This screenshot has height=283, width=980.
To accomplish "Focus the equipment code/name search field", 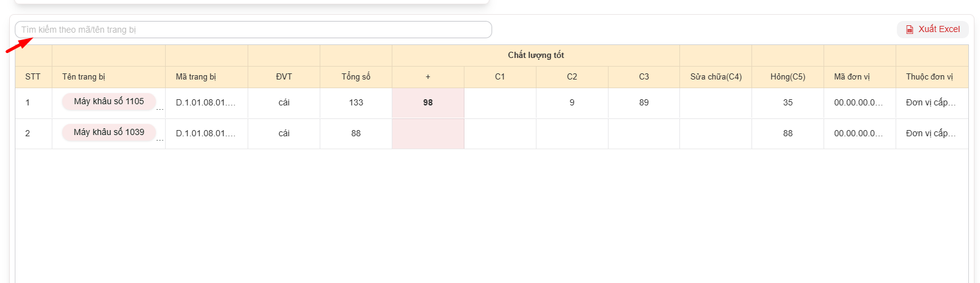I will tap(253, 30).
